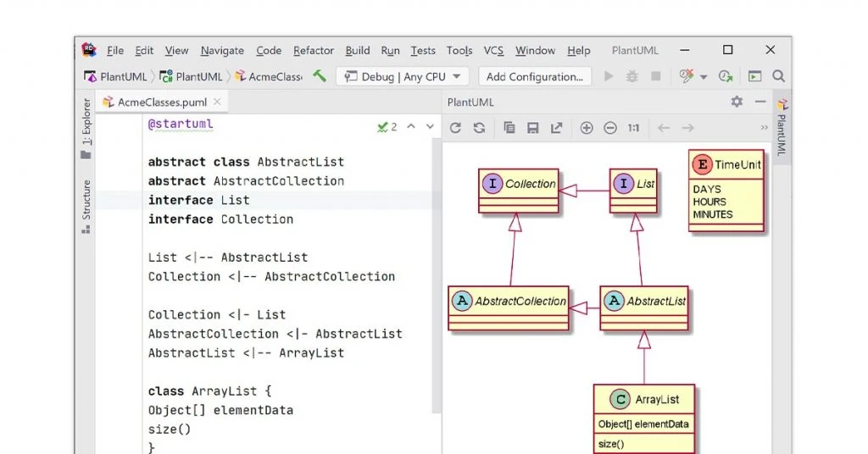Viewport: 868px width, 454px height.
Task: Open the Window menu
Action: [x=536, y=50]
